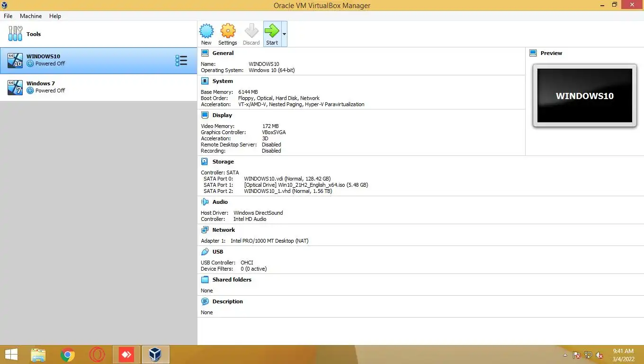
Task: Open File Explorer from taskbar
Action: point(38,355)
